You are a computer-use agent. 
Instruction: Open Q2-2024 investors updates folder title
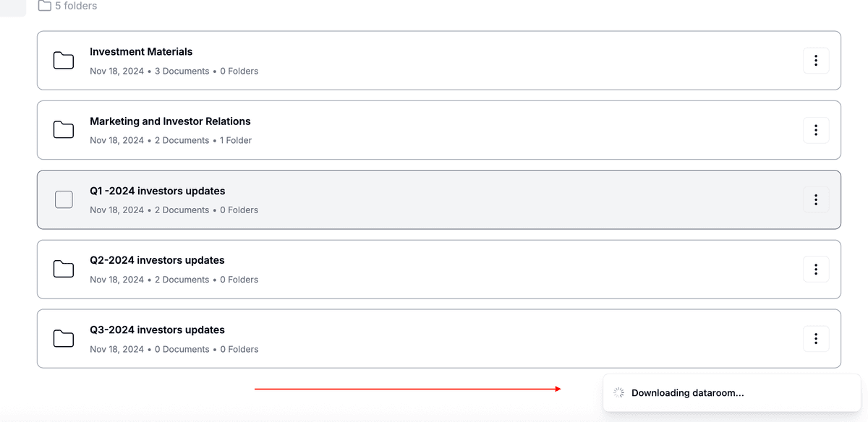click(157, 260)
